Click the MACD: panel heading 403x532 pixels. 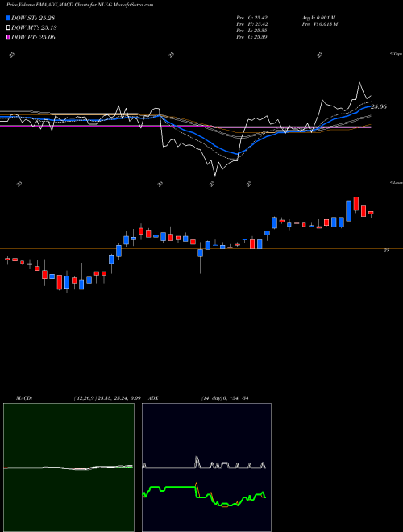[x=24, y=398]
